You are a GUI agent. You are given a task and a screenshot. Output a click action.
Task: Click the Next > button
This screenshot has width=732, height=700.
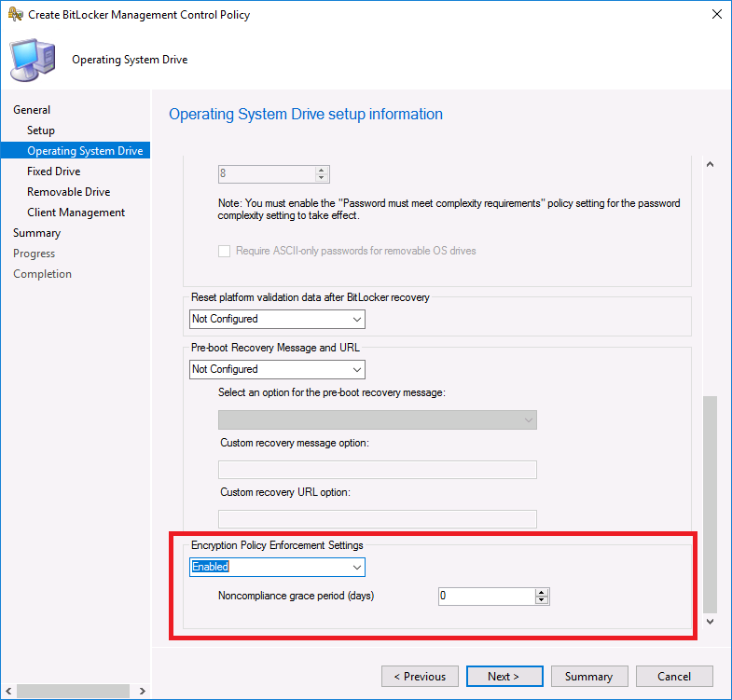[x=504, y=676]
